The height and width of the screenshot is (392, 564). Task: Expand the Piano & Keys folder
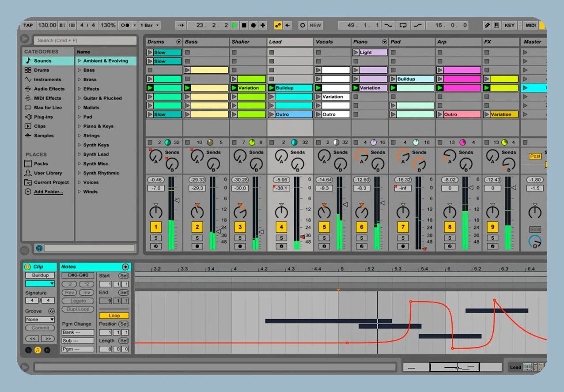[79, 126]
